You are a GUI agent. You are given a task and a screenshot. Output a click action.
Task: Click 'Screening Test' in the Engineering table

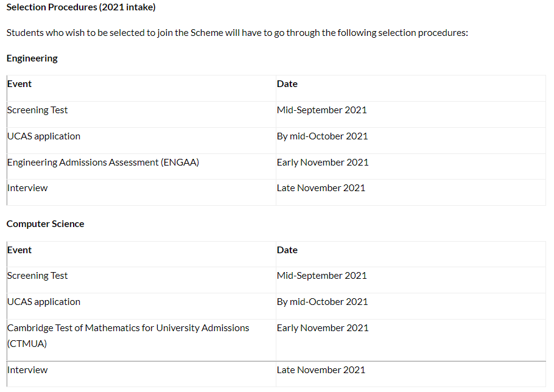coord(38,110)
